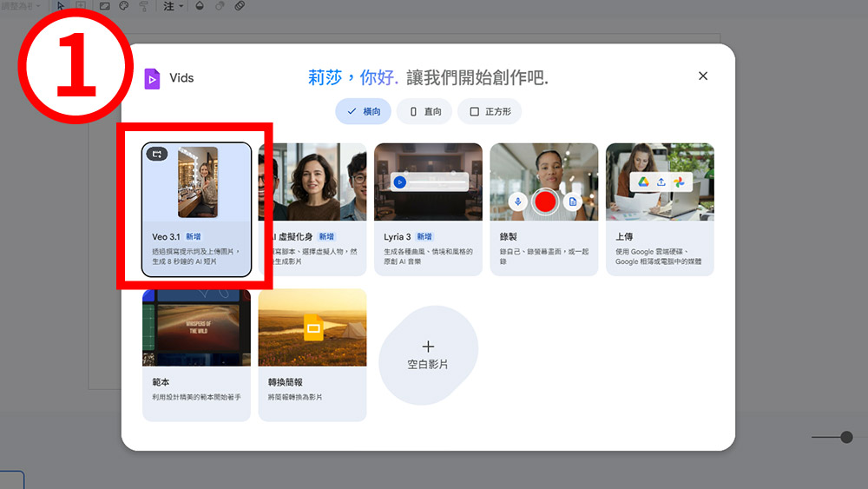Adjust the zoom slider handle

(x=846, y=437)
